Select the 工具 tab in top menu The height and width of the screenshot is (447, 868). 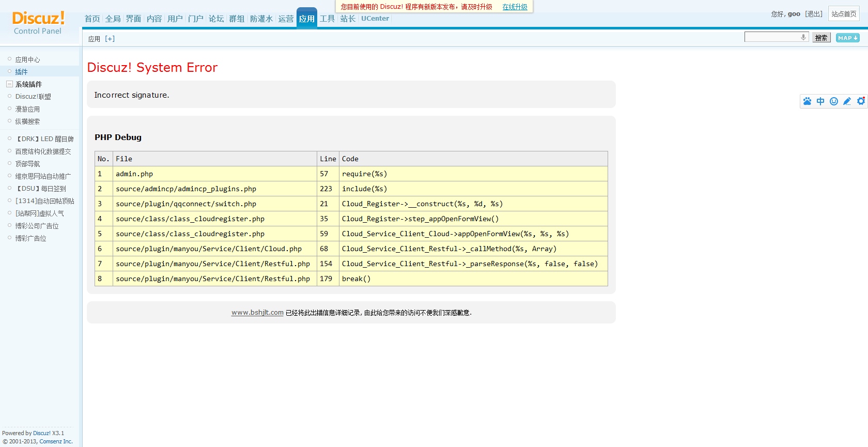point(327,19)
